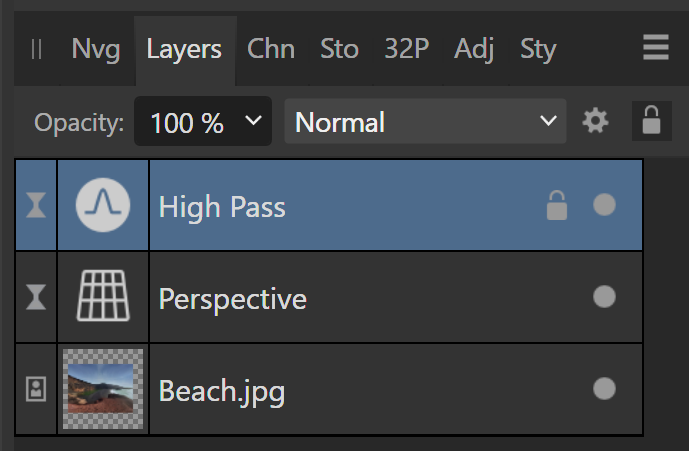Switch to the Chn tab

click(271, 48)
